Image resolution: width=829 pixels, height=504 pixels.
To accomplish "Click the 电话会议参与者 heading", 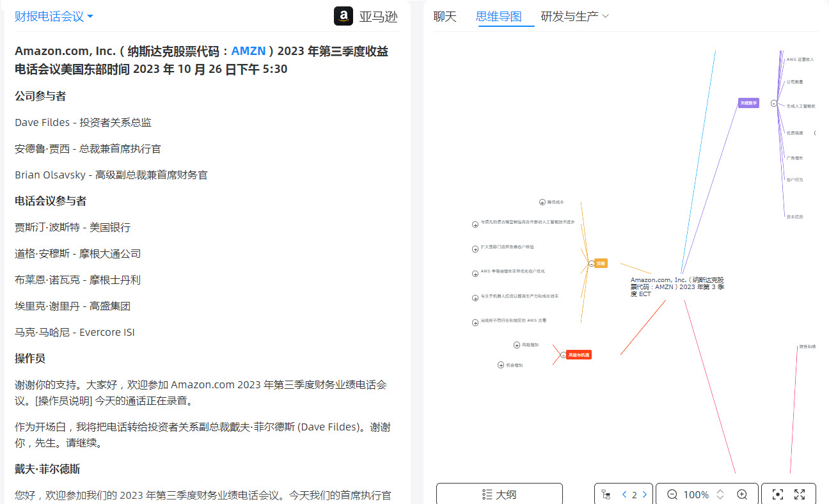I will click(x=51, y=201).
